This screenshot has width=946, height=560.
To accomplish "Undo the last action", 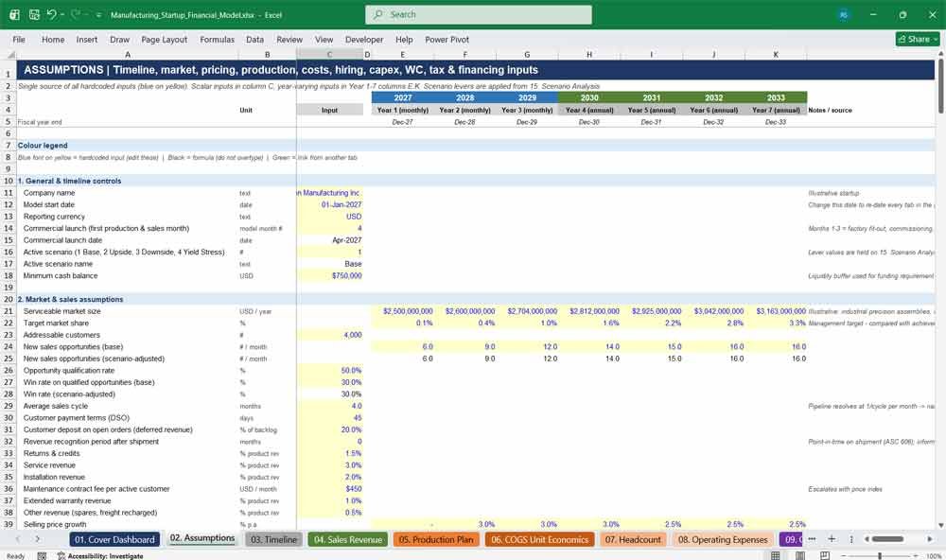I will pyautogui.click(x=51, y=14).
